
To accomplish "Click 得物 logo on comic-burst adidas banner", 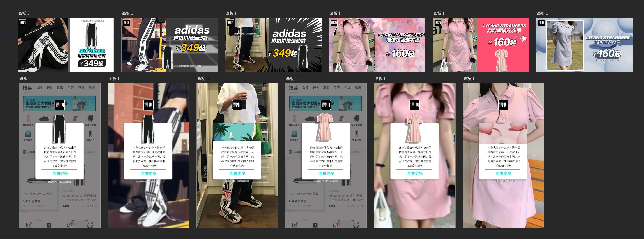I will [230, 23].
